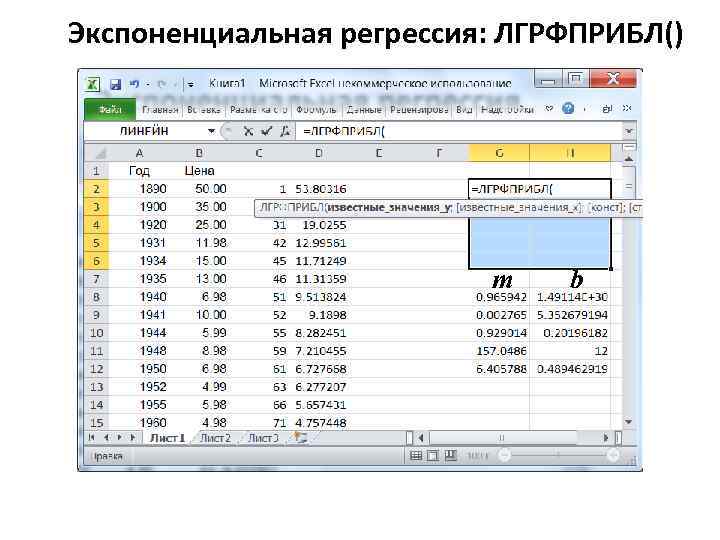The image size is (720, 540).
Task: Click cell containing 157.0486
Action: (x=499, y=351)
